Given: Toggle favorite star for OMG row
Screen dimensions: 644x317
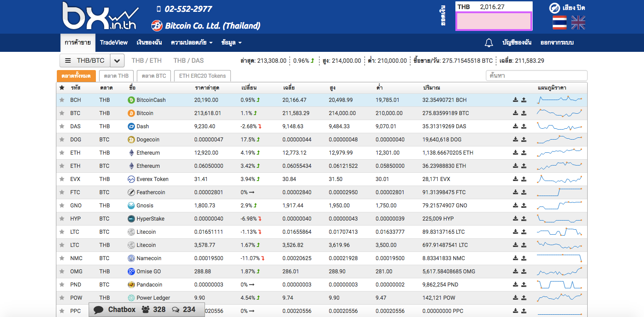Looking at the screenshot, I should [62, 272].
